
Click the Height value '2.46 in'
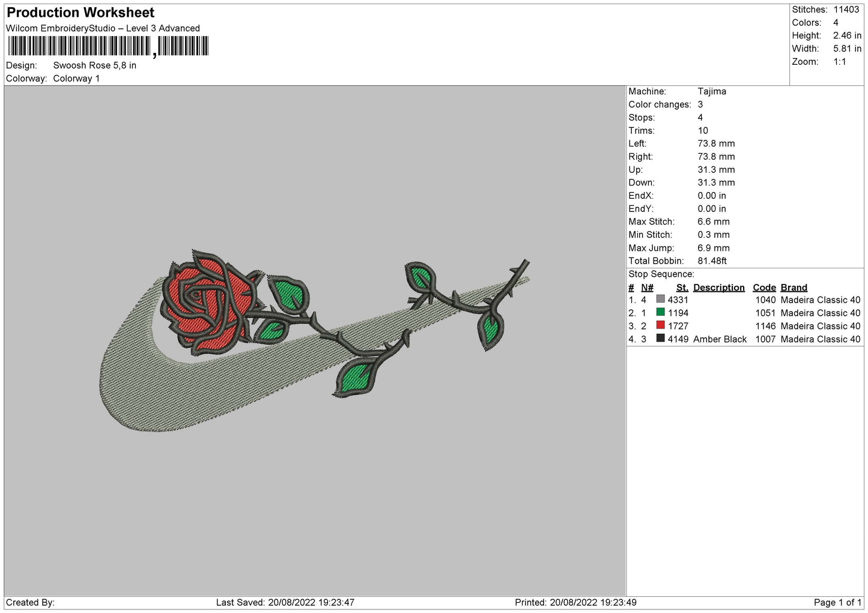847,36
